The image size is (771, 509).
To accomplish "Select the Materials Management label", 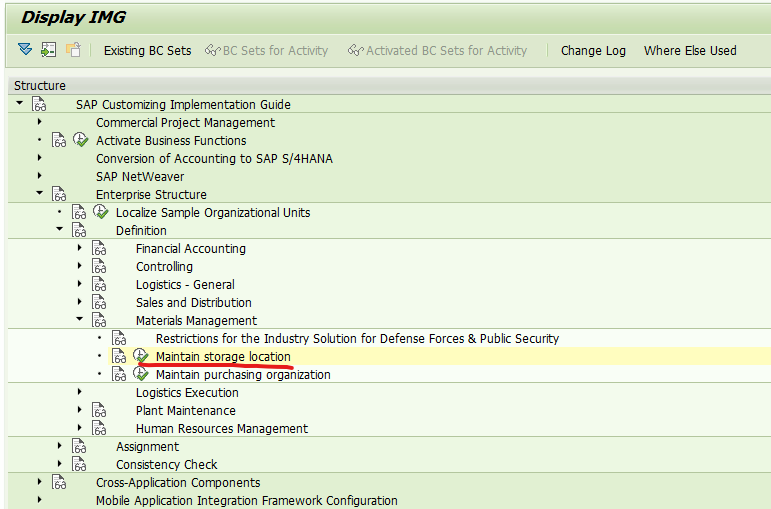I will 196,321.
